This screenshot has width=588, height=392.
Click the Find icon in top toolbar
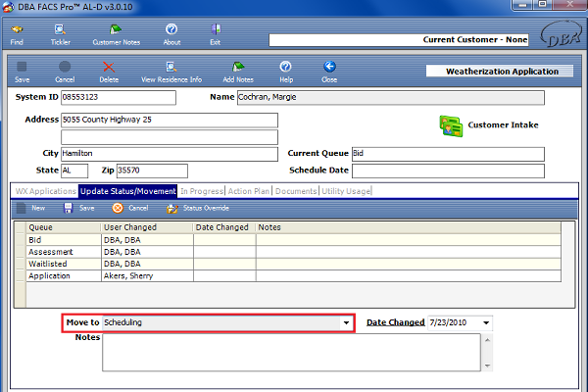(17, 29)
